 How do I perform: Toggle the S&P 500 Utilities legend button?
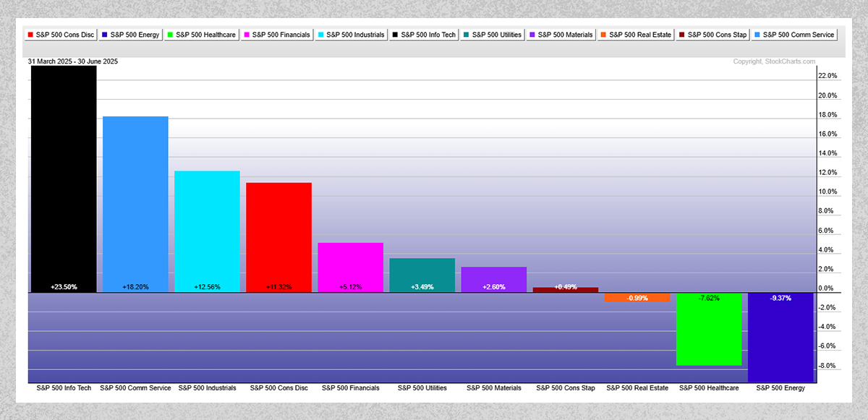click(x=493, y=35)
